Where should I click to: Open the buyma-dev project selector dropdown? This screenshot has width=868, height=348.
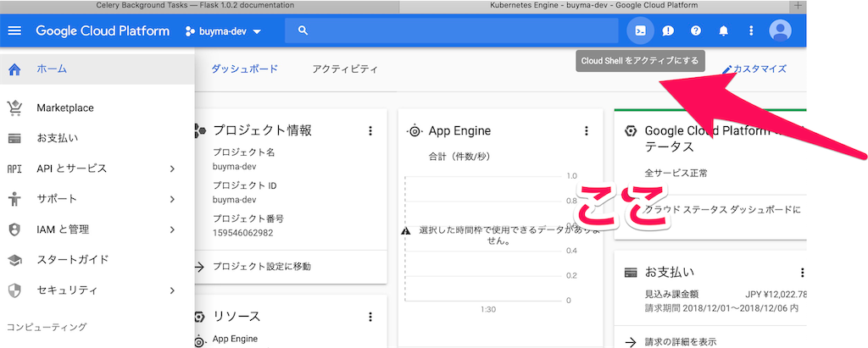(223, 31)
